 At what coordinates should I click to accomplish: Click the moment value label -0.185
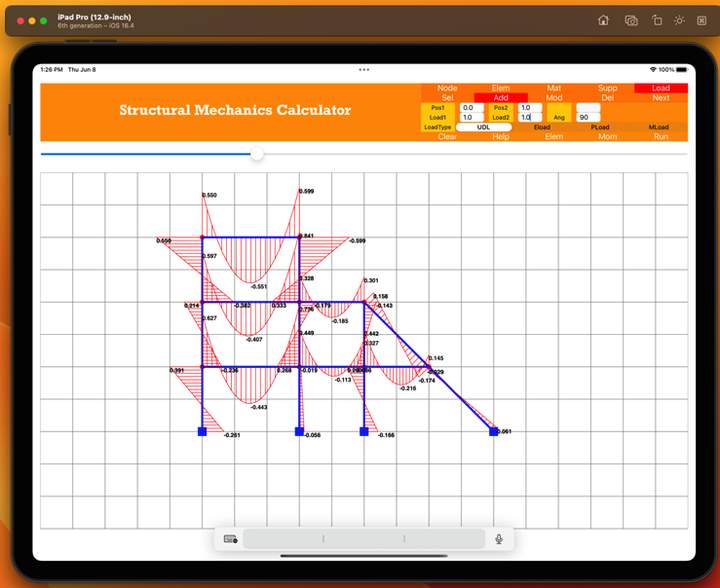(340, 321)
